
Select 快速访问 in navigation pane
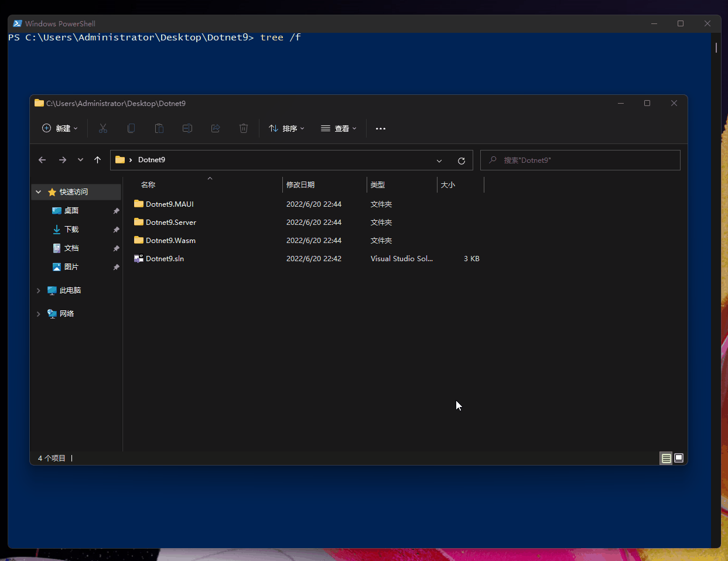pyautogui.click(x=74, y=192)
